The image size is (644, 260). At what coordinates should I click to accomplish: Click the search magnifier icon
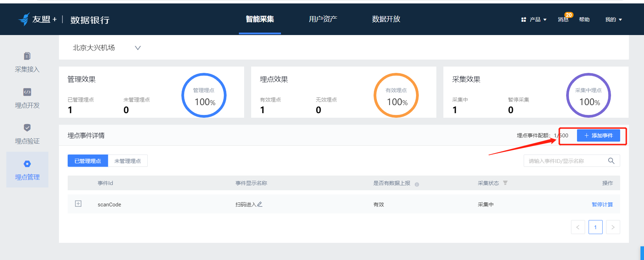[x=611, y=161]
